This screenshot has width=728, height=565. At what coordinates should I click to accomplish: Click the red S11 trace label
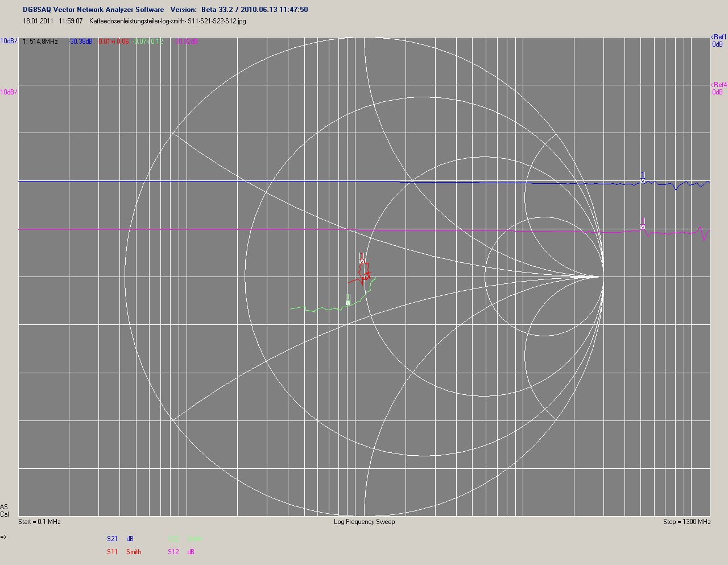112,552
